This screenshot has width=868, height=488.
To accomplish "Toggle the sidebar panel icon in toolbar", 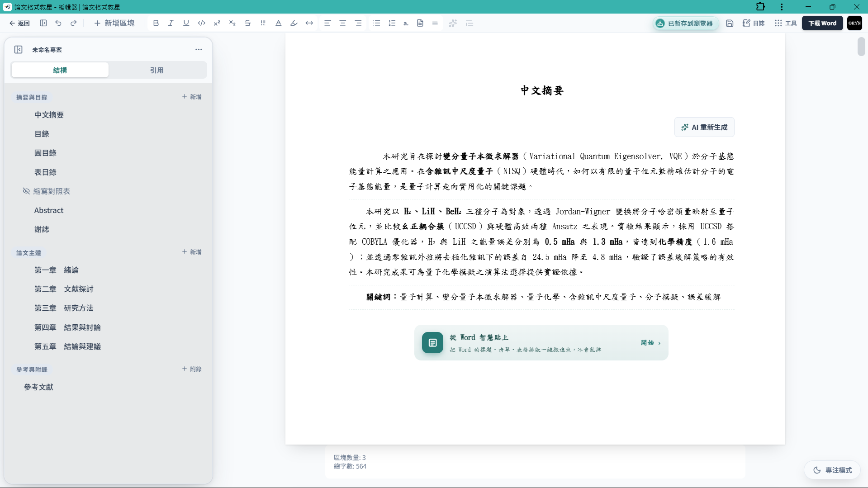I will 43,23.
